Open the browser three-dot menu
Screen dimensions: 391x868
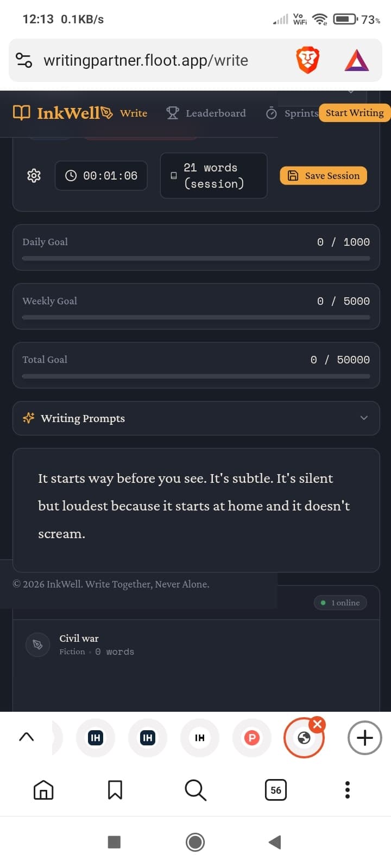pos(347,790)
